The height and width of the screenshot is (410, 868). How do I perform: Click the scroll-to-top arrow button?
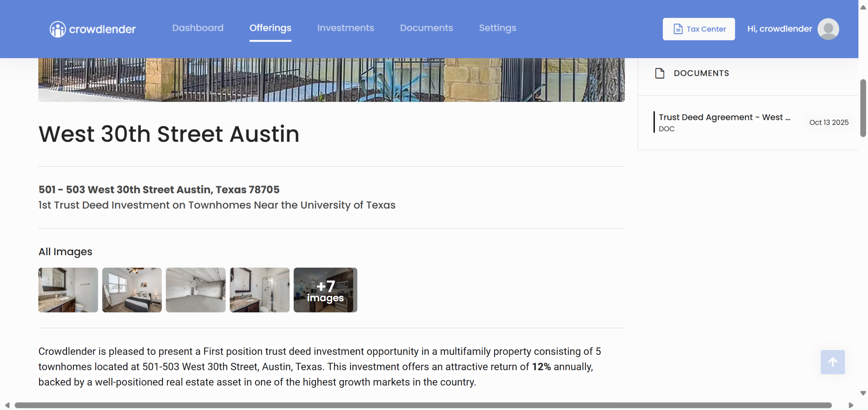coord(832,362)
